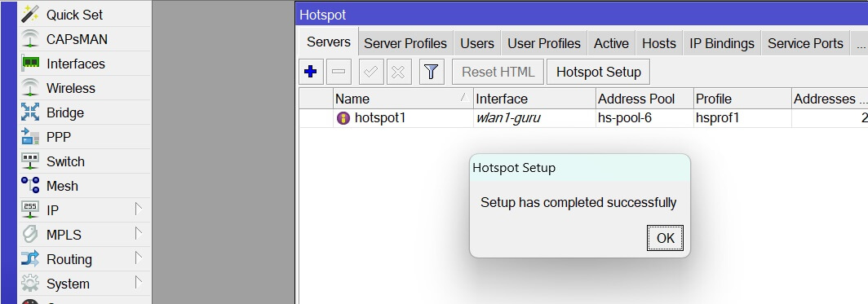Switch to the Server Profiles tab
Viewport: 868px width, 304px height.
pos(405,43)
